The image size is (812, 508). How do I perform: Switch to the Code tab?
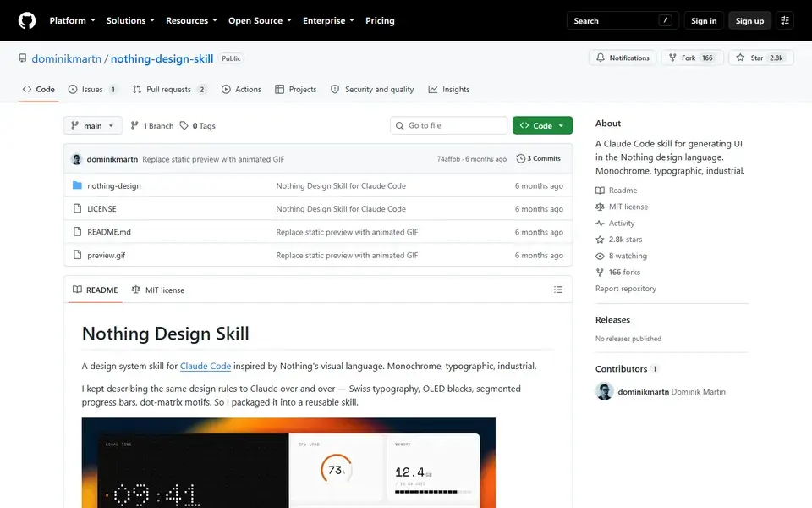coord(38,89)
